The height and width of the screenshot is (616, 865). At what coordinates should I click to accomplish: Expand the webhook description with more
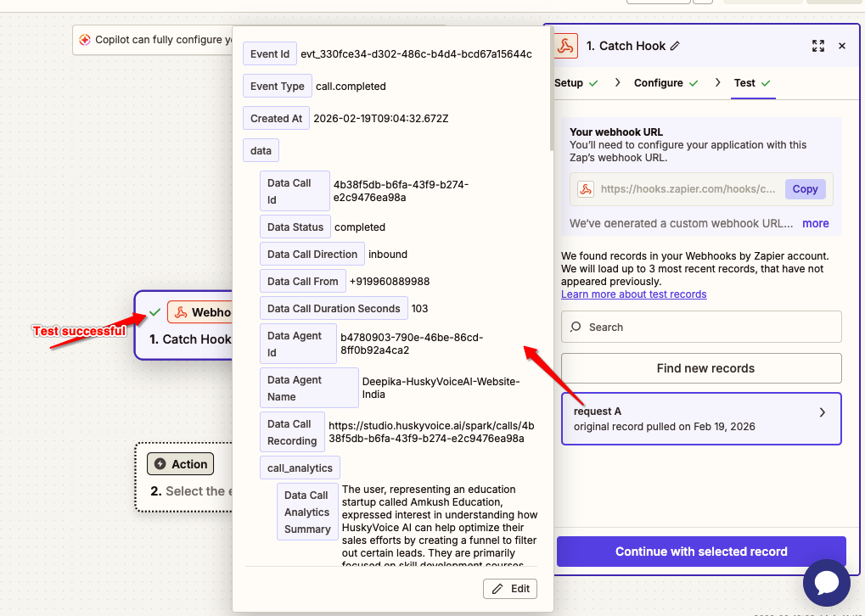point(815,223)
